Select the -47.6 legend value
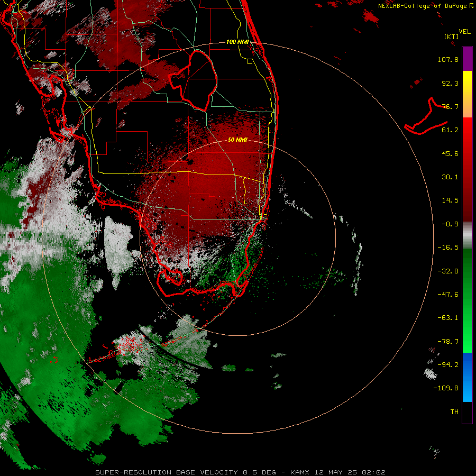This screenshot has width=476, height=476. (x=448, y=295)
